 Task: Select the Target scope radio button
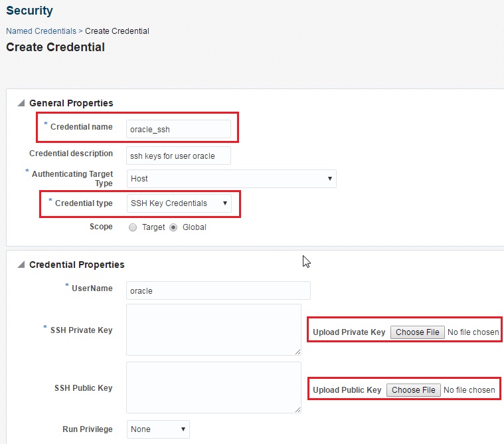point(133,227)
